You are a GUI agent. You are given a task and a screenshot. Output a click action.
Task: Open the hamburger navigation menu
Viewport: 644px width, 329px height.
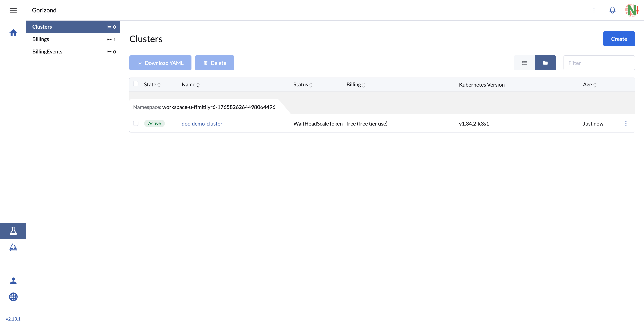click(13, 10)
